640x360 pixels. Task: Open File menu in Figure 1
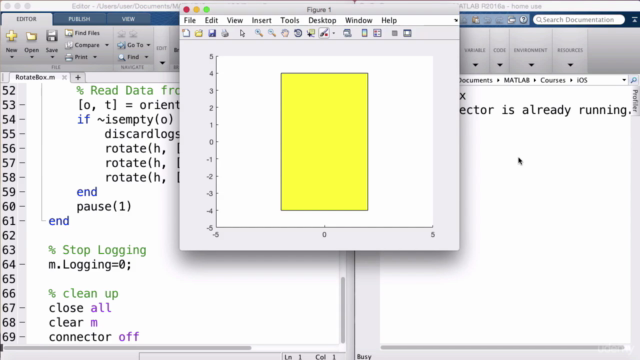[190, 20]
